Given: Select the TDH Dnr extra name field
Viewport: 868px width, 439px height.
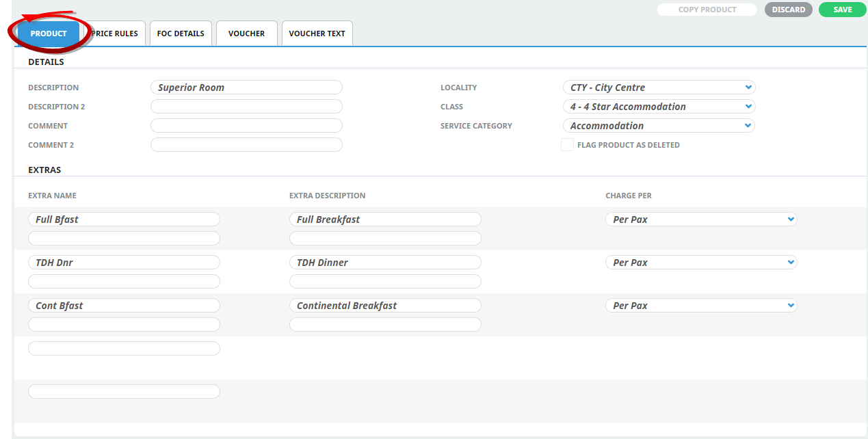Looking at the screenshot, I should pos(124,263).
